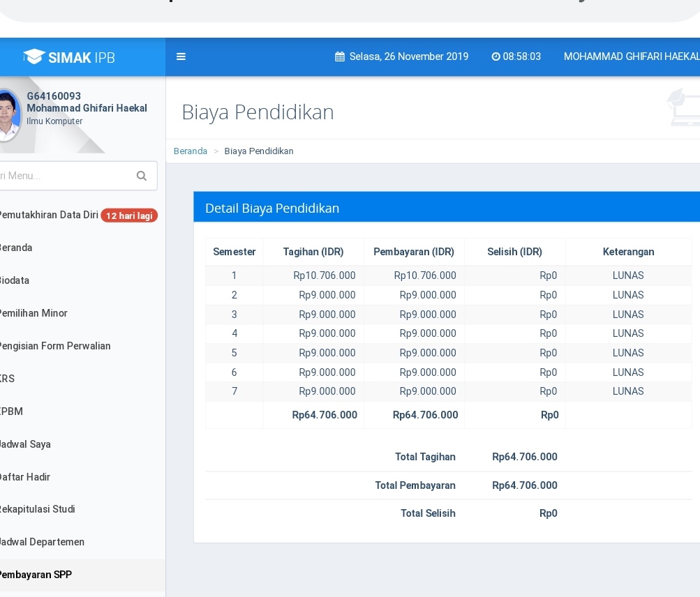Viewport: 700px width, 597px height.
Task: Focus the Cari Menu search field
Action: pyautogui.click(x=78, y=176)
